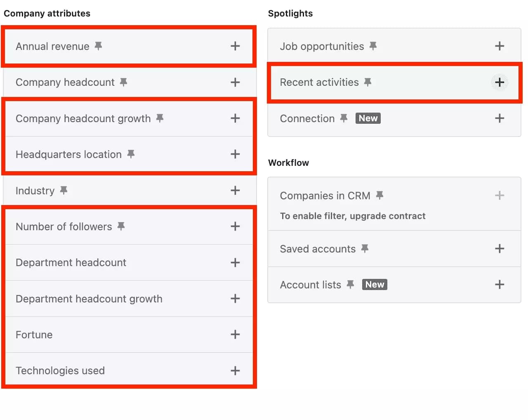Add the Recent activities filter
528x420 pixels.
point(499,82)
